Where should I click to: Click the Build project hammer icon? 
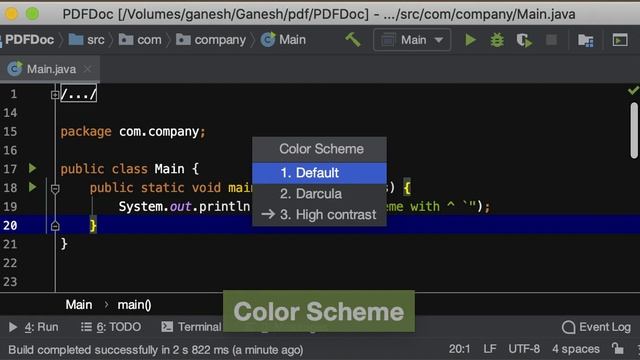pos(353,40)
